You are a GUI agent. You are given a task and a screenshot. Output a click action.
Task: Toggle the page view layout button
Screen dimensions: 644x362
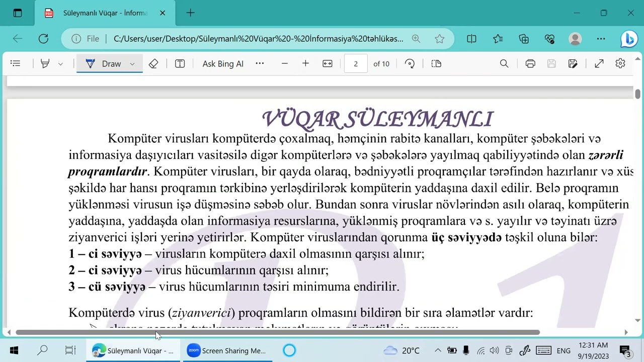(436, 63)
